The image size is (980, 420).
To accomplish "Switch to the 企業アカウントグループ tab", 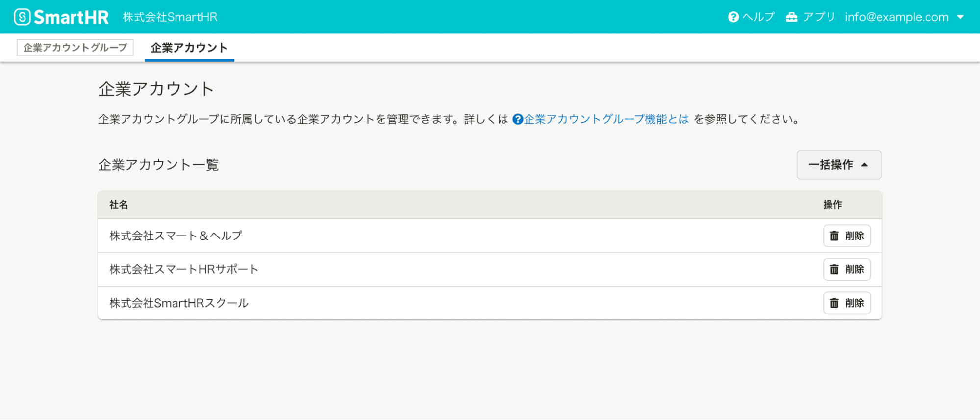I will click(75, 48).
